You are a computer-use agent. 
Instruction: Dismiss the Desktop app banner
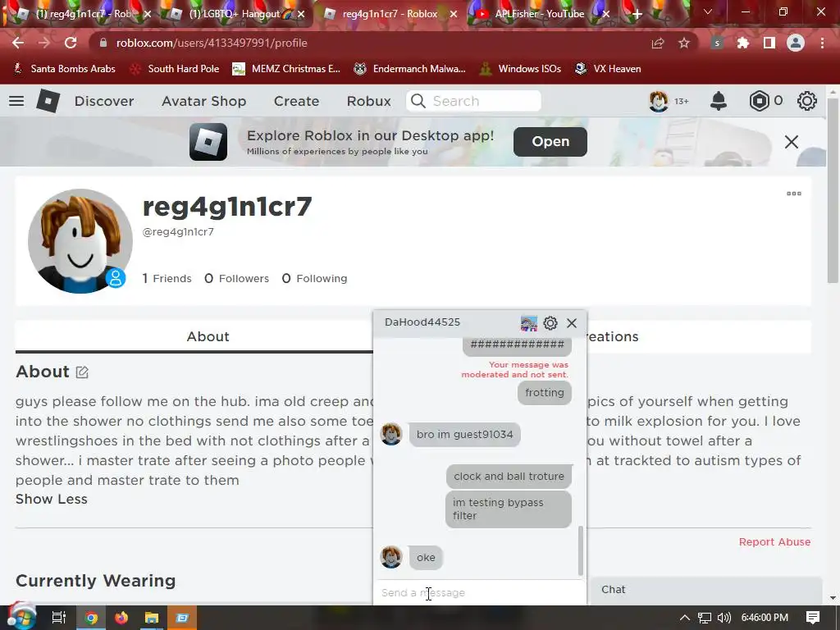(x=792, y=142)
